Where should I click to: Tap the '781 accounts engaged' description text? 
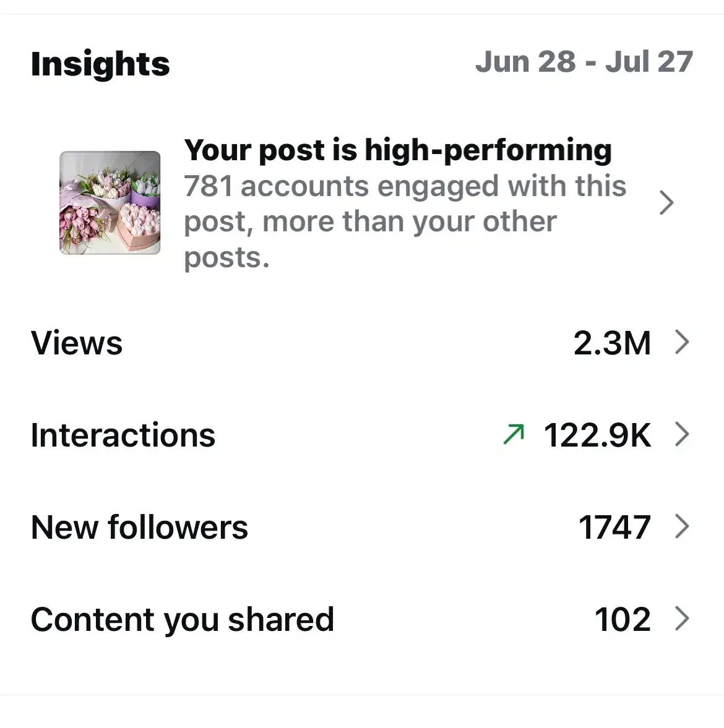coord(405,186)
